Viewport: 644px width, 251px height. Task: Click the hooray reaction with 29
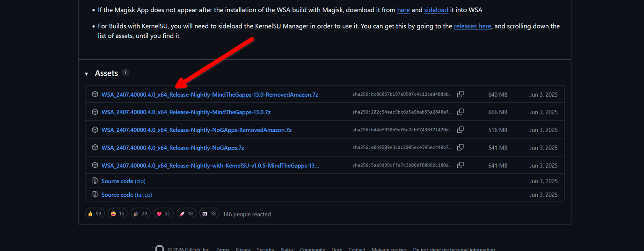coord(141,214)
